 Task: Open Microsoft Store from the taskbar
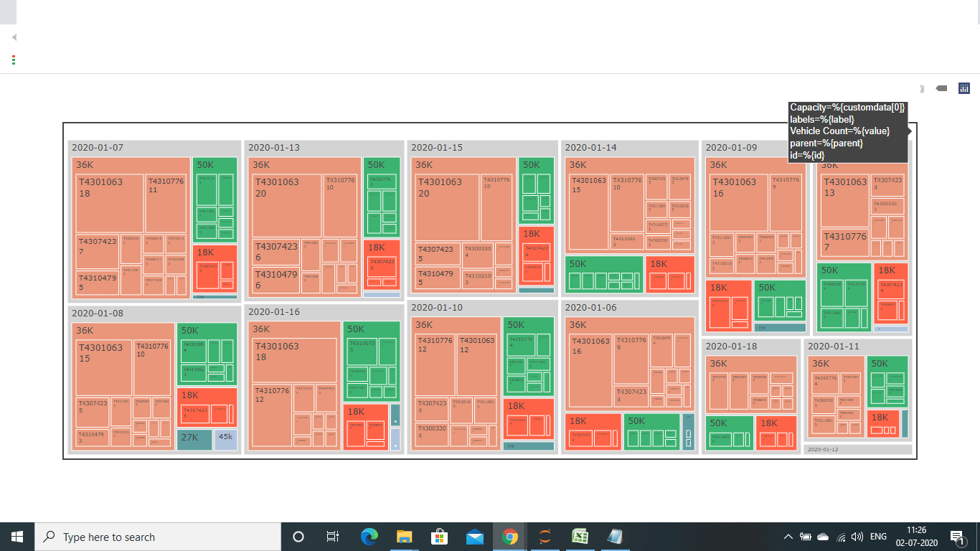[x=439, y=537]
